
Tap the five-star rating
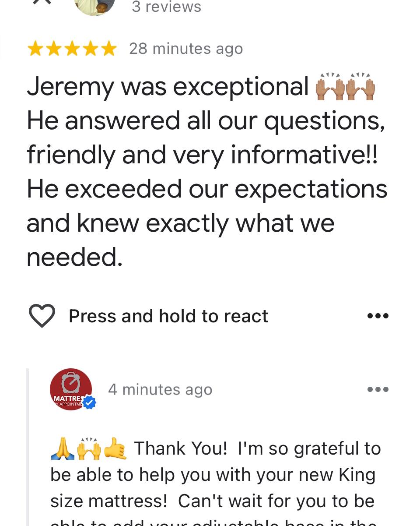tap(72, 49)
